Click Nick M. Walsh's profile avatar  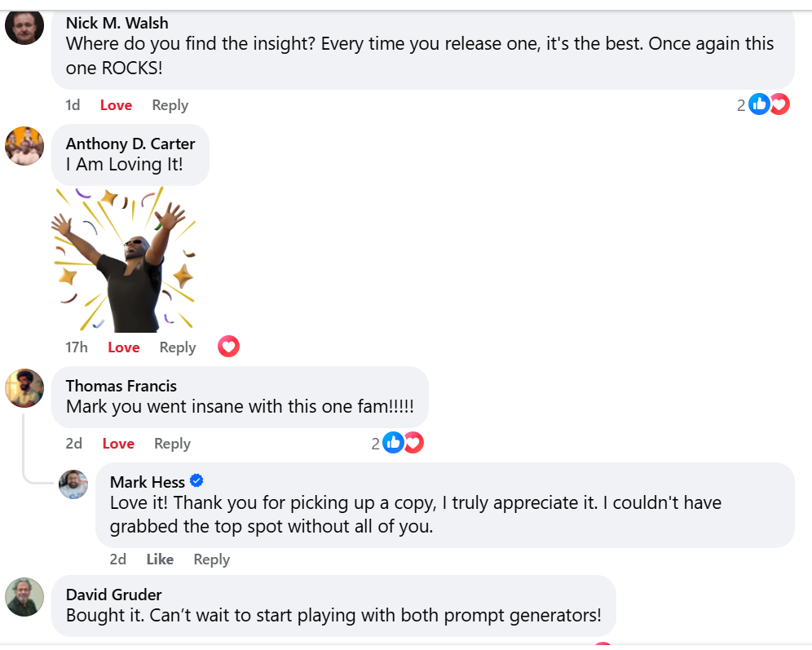click(x=24, y=25)
